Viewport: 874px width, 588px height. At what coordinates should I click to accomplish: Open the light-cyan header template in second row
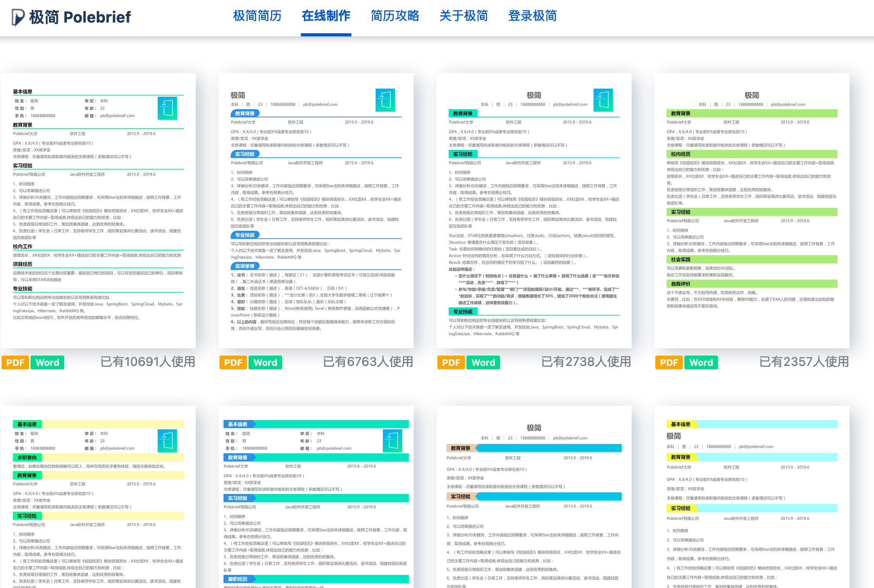[x=752, y=497]
